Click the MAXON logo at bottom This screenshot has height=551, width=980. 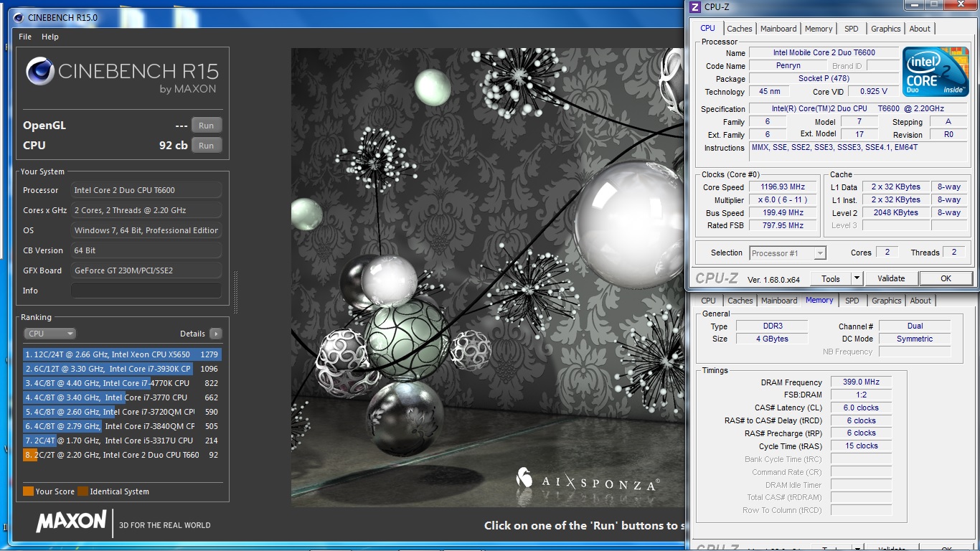[71, 522]
